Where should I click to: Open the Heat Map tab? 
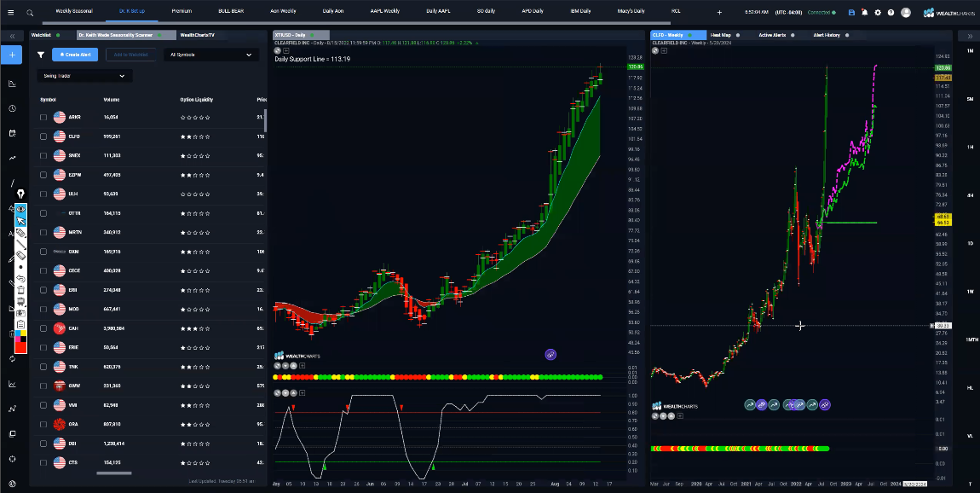(721, 35)
